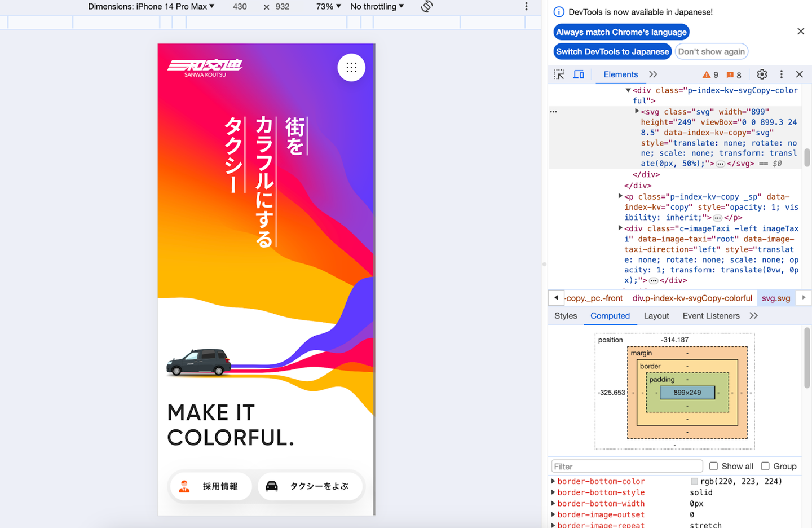Click the taxi car image on the page
Viewport: 812px width, 528px height.
(x=199, y=362)
